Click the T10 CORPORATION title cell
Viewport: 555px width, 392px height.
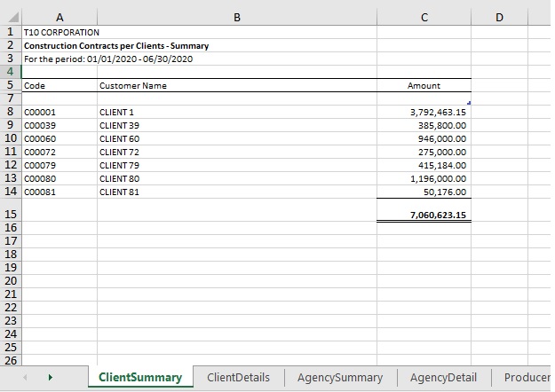[59, 33]
